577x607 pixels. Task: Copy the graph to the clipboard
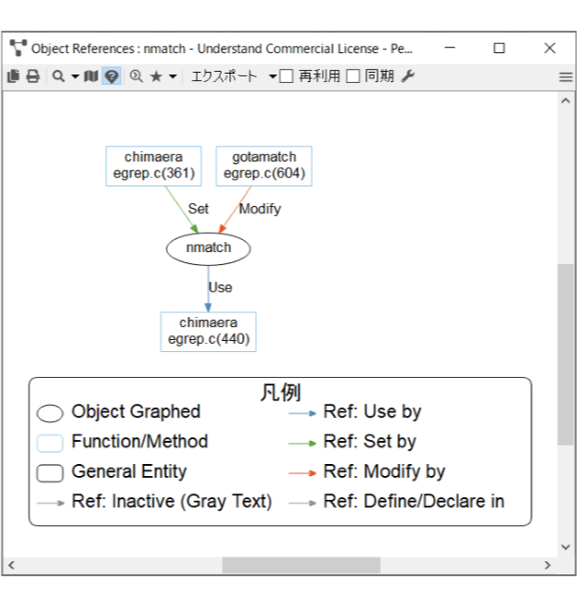13,76
